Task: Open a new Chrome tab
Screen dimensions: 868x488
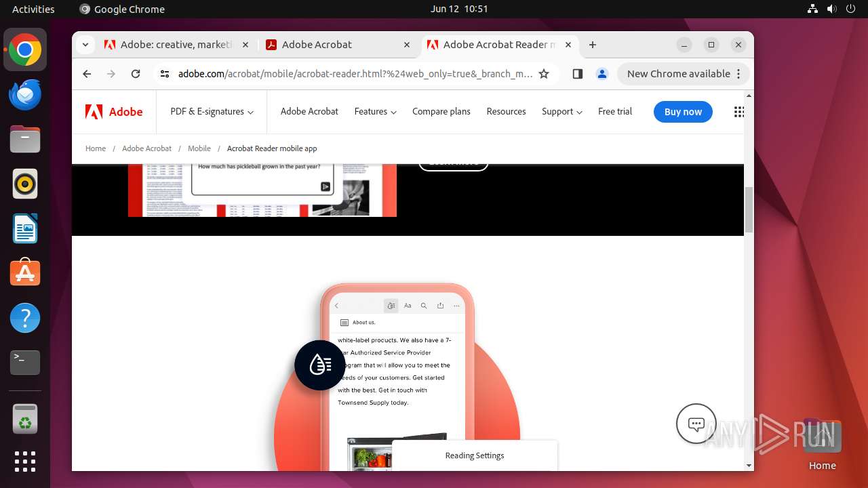Action: (593, 45)
